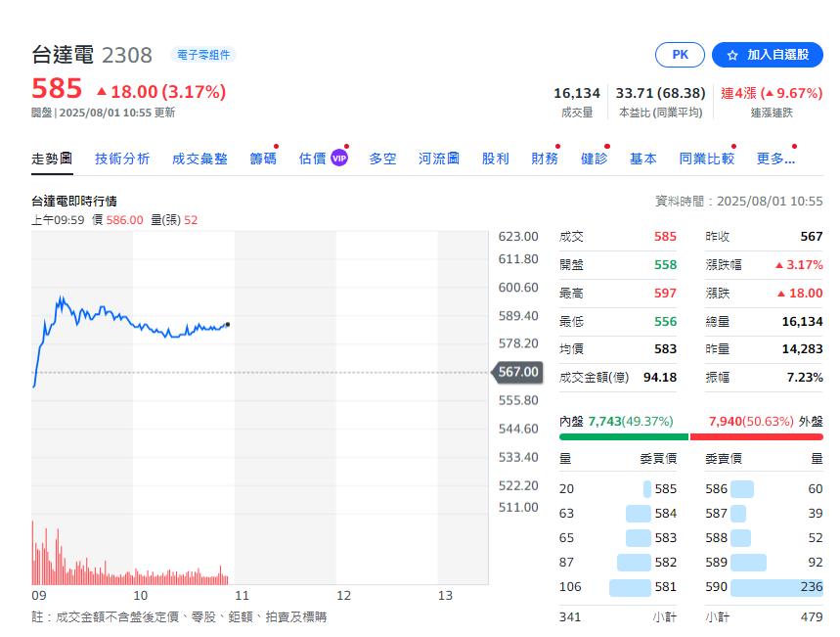This screenshot has width=840, height=637.
Task: Click the latest price dot on chart line
Action: (x=228, y=325)
